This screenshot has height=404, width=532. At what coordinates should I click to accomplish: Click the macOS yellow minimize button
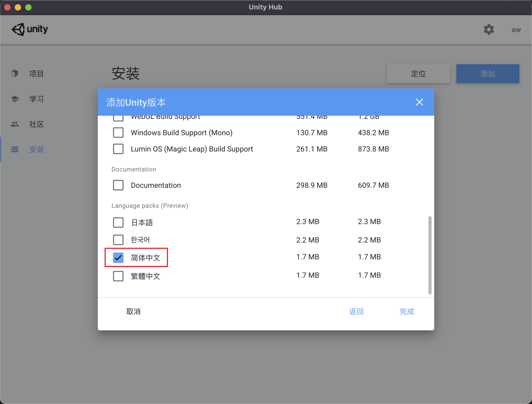tap(18, 7)
